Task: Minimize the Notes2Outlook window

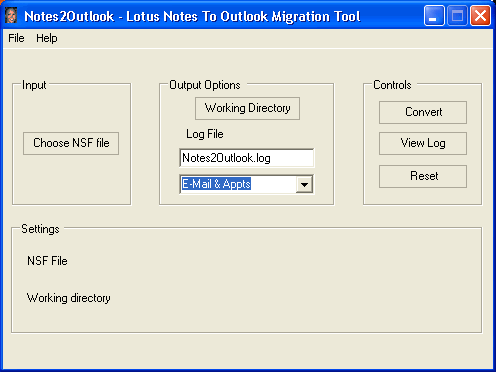Action: 434,16
